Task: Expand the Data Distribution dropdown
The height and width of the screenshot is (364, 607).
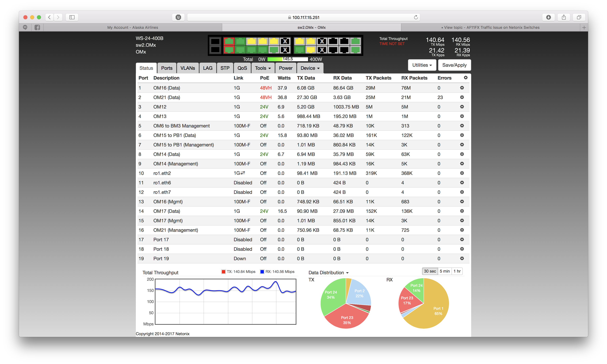Action: (x=328, y=273)
